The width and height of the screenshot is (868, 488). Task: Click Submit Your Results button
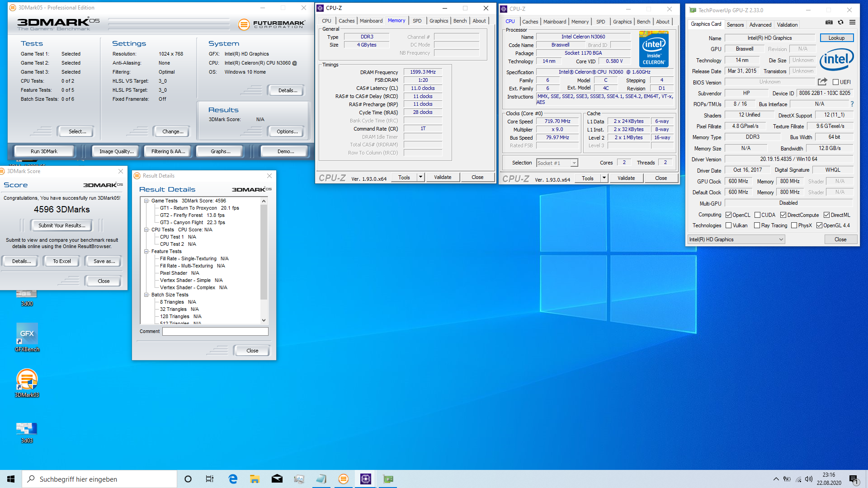[62, 225]
